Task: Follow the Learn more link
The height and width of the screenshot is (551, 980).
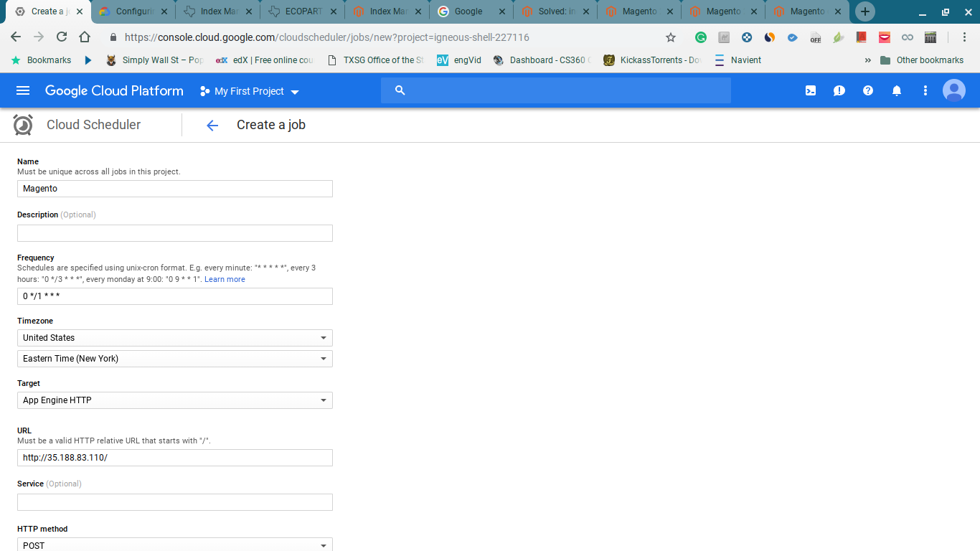Action: coord(225,278)
